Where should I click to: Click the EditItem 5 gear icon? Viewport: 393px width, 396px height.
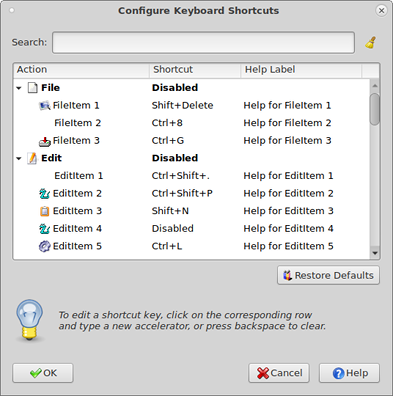44,247
